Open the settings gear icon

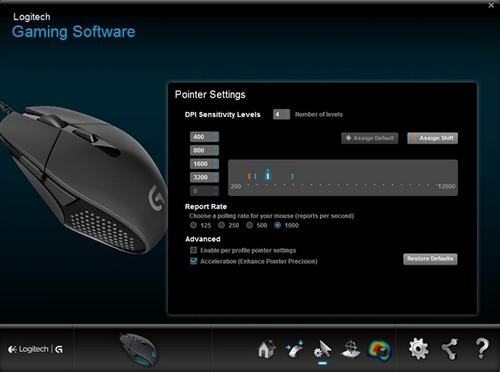(419, 349)
